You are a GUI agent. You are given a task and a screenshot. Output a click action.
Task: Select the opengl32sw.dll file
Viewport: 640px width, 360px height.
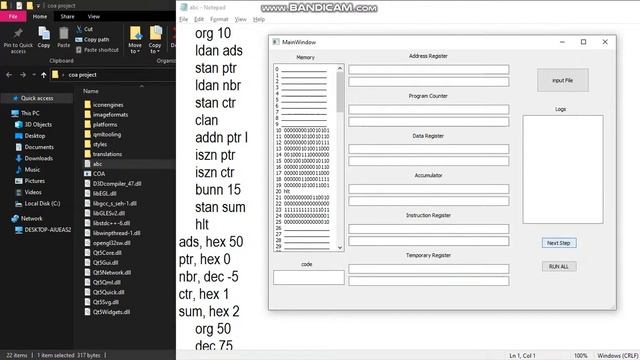(111, 243)
